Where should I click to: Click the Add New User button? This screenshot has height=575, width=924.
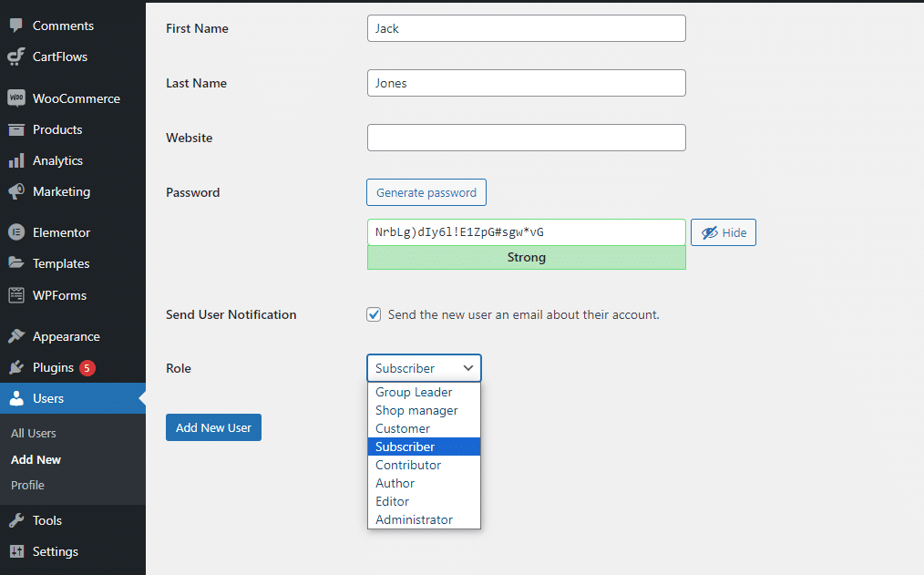(213, 427)
